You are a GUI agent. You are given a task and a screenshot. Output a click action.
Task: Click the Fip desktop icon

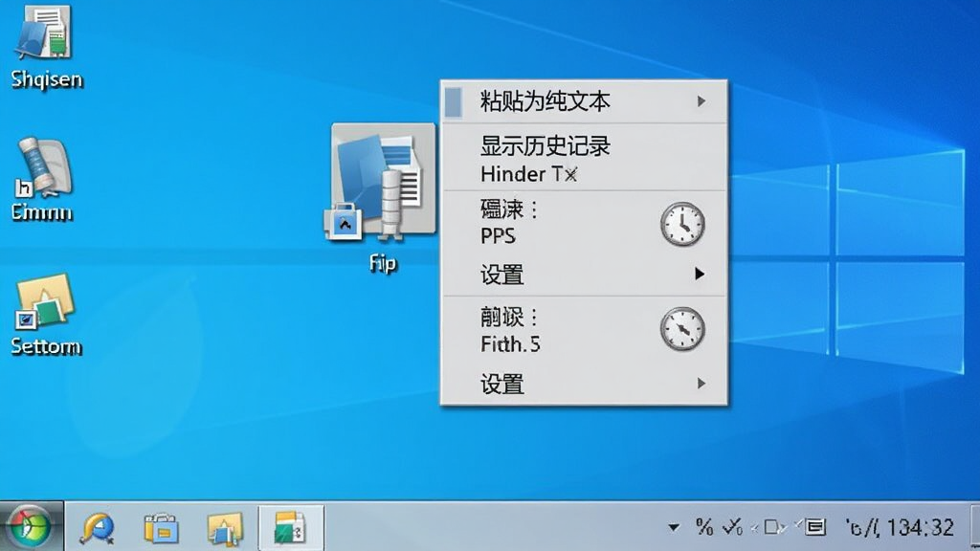coord(383,199)
